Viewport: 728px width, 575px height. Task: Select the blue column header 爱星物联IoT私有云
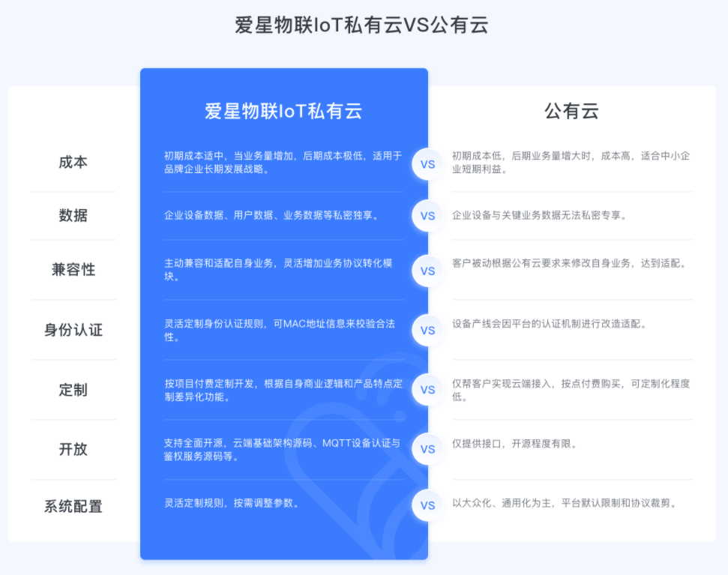[x=283, y=112]
